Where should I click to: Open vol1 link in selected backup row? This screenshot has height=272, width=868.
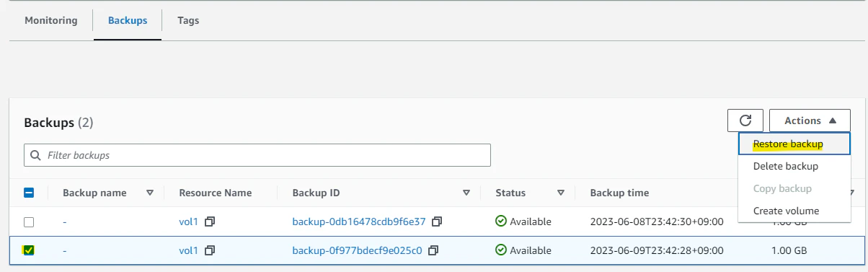tap(188, 250)
